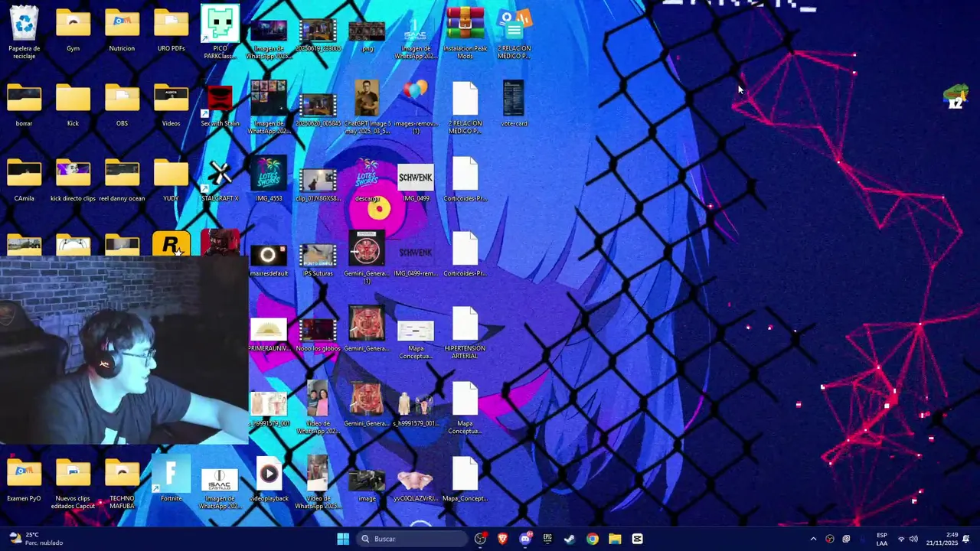Play the videoplayback file
This screenshot has height=551, width=980.
click(269, 480)
